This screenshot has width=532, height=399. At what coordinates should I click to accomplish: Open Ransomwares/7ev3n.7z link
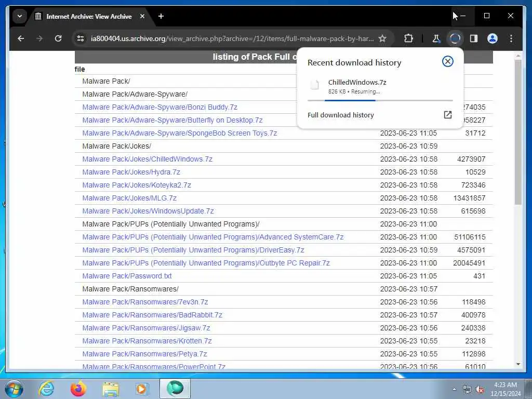tap(145, 302)
